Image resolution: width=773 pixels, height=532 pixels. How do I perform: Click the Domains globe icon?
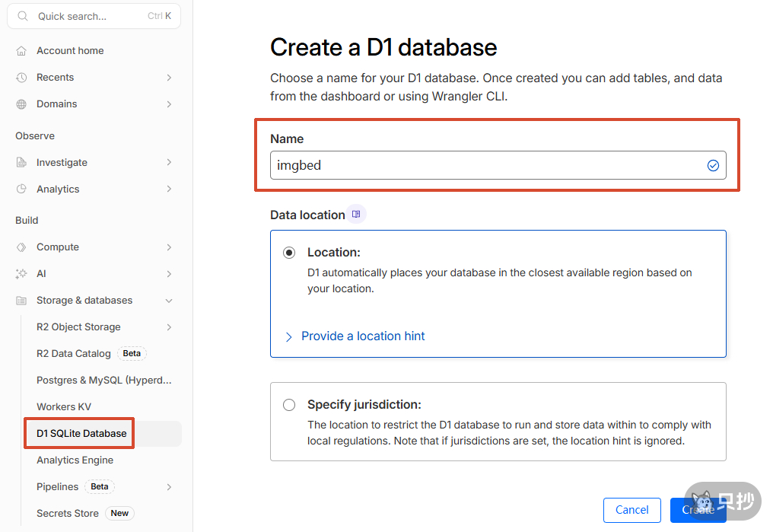(x=21, y=104)
